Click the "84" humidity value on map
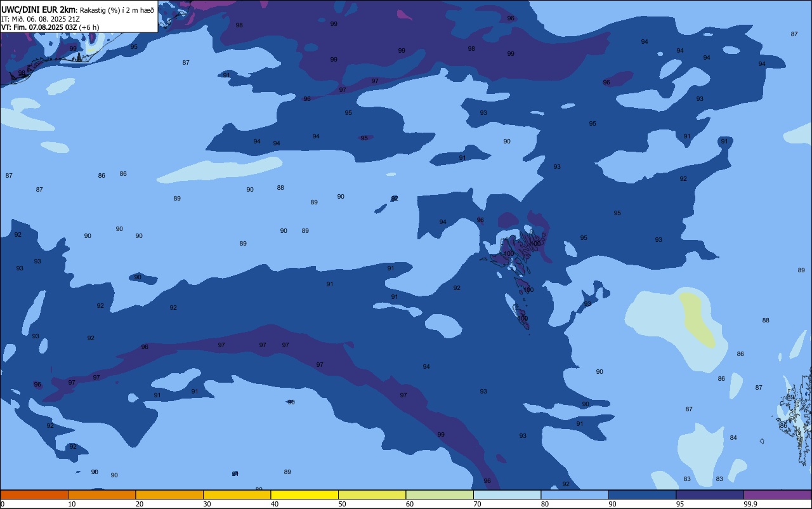812x509 pixels. click(x=733, y=438)
